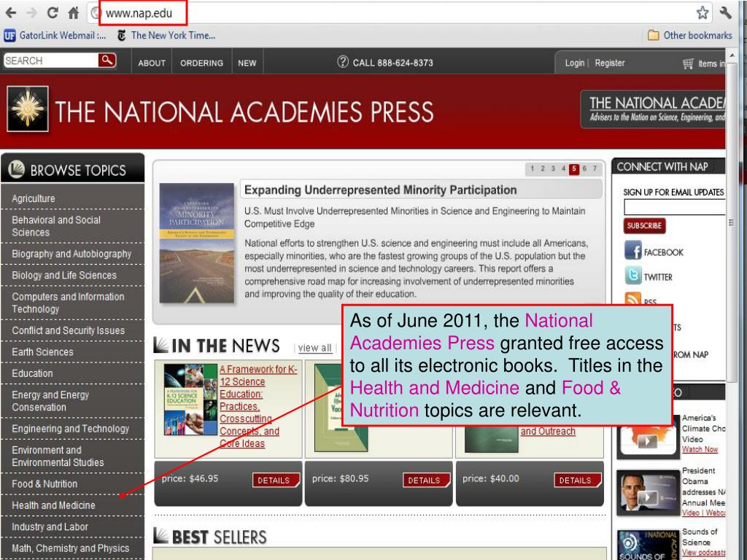Go to the browser home icon
The image size is (747, 560).
(73, 13)
